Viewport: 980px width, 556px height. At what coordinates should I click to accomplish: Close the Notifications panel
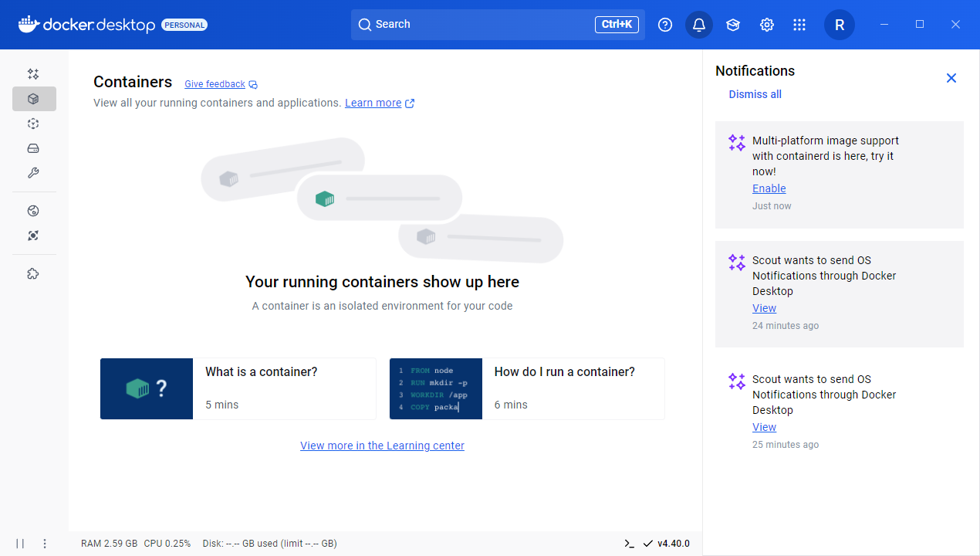tap(951, 78)
